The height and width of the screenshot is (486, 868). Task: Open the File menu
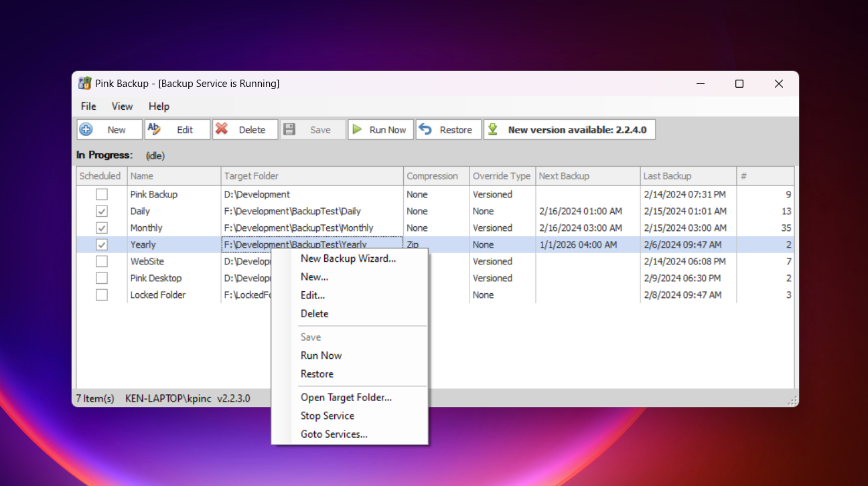point(88,106)
